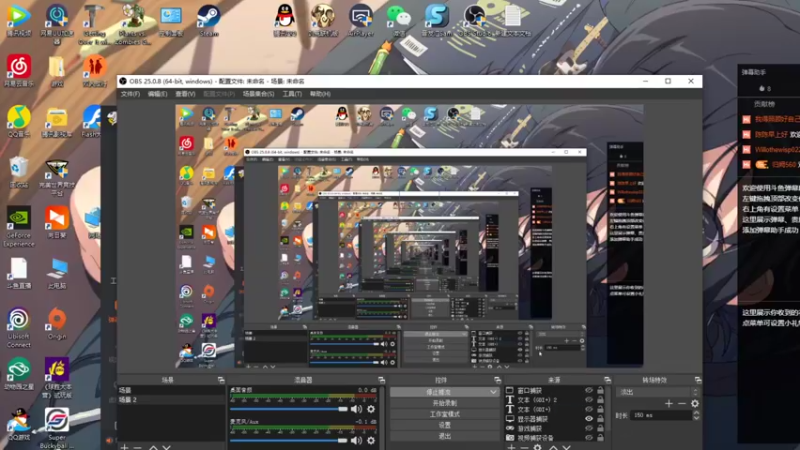Viewport: 800px width, 450px height.
Task: Mute the 桌面音频 speaker icon
Action: tap(356, 409)
